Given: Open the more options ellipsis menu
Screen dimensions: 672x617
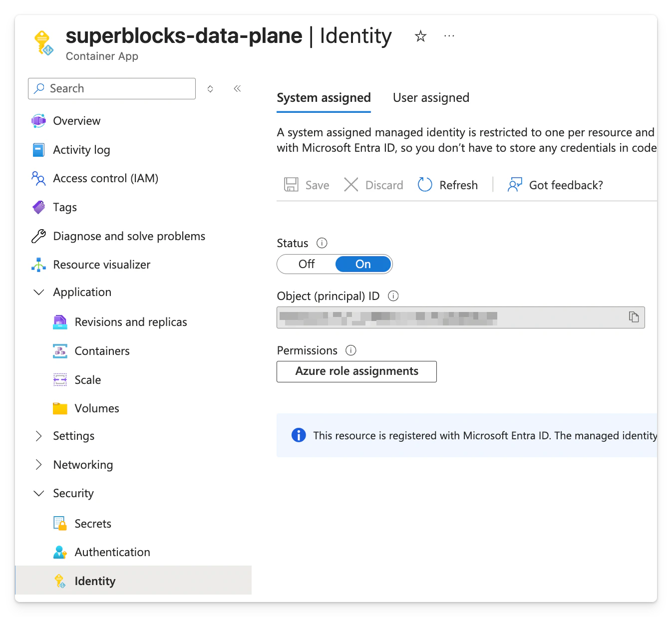Looking at the screenshot, I should (449, 36).
